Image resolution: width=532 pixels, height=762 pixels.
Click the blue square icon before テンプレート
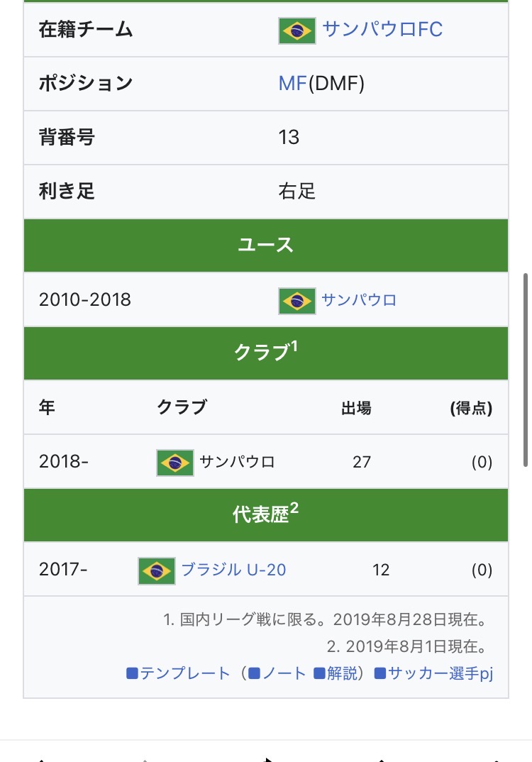[132, 673]
